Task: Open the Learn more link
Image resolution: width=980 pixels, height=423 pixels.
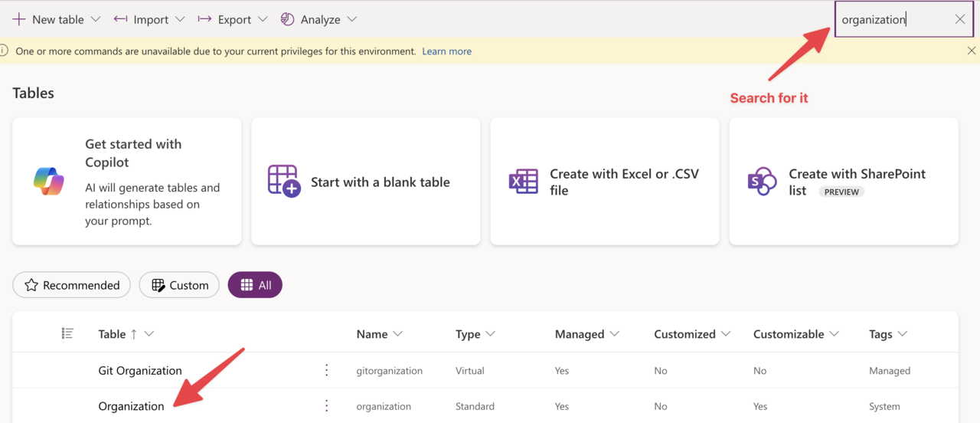Action: [x=446, y=51]
